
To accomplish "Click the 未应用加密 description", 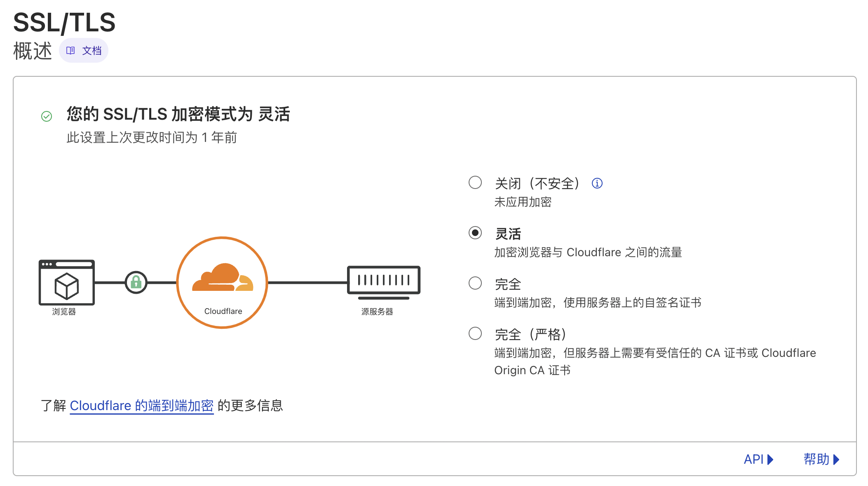I will 523,202.
